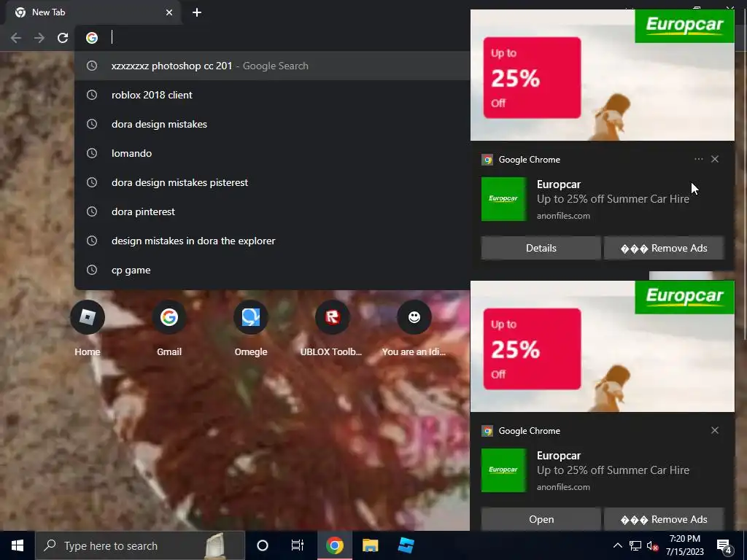Click the Chrome taskbar icon
This screenshot has width=747, height=560.
(334, 545)
